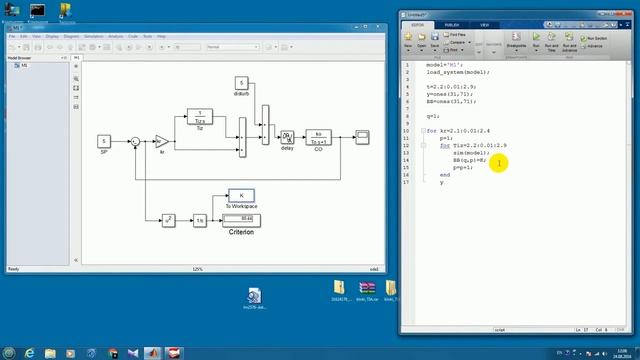Open Internet Explorer from the taskbar
Viewport: 640px width, 360px height.
pyautogui.click(x=29, y=353)
